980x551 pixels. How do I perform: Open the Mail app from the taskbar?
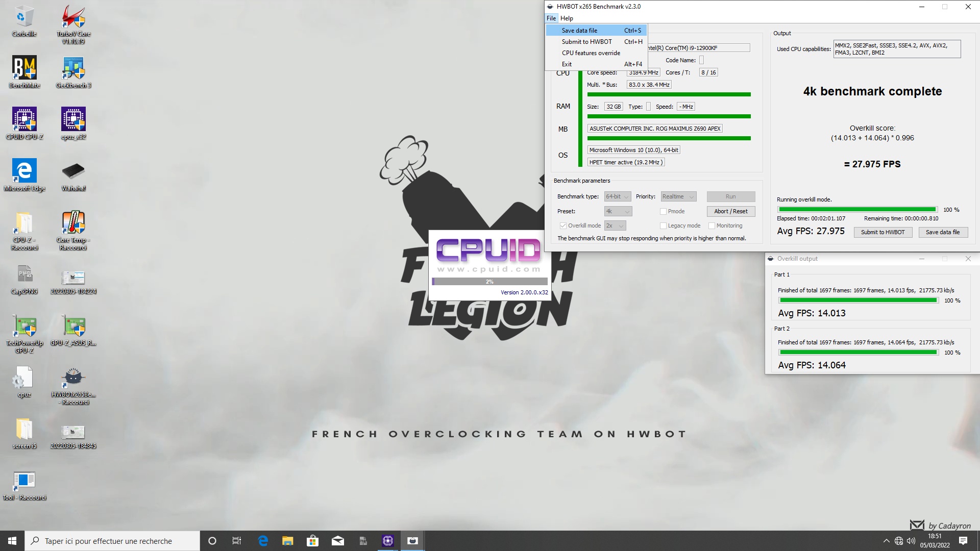[338, 541]
